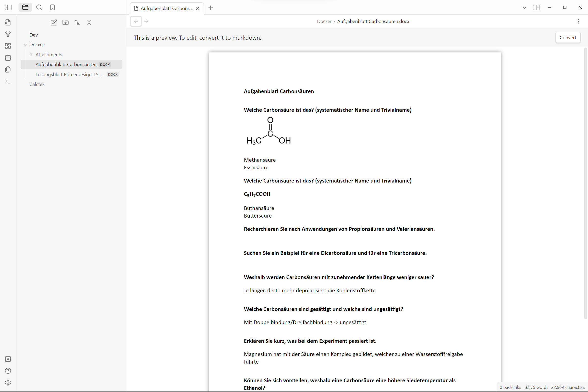This screenshot has height=392, width=588.
Task: Collapse the Docxer folder
Action: [25, 45]
